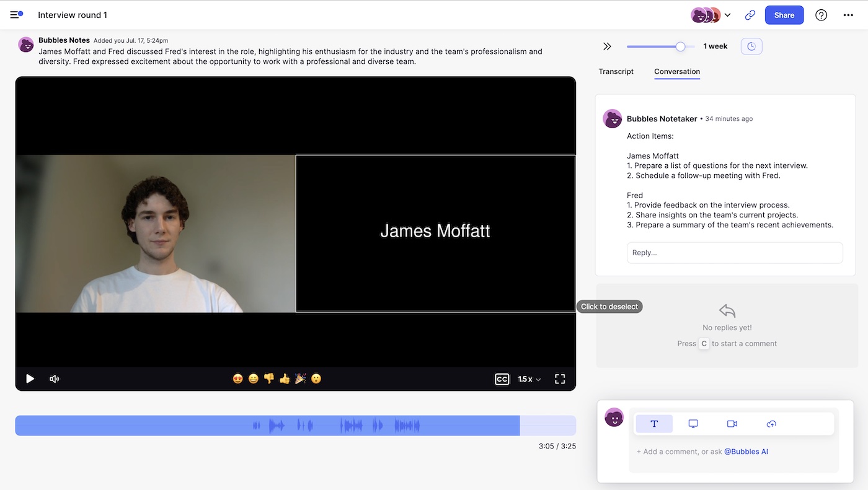Open the more options ellipsis menu
This screenshot has height=490, width=868.
point(848,15)
